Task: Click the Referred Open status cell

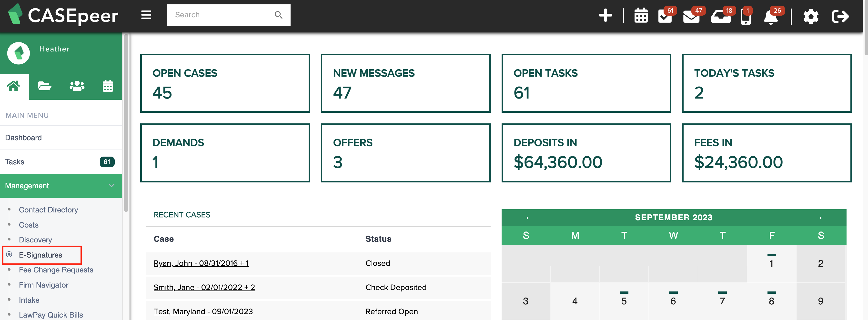Action: (392, 311)
